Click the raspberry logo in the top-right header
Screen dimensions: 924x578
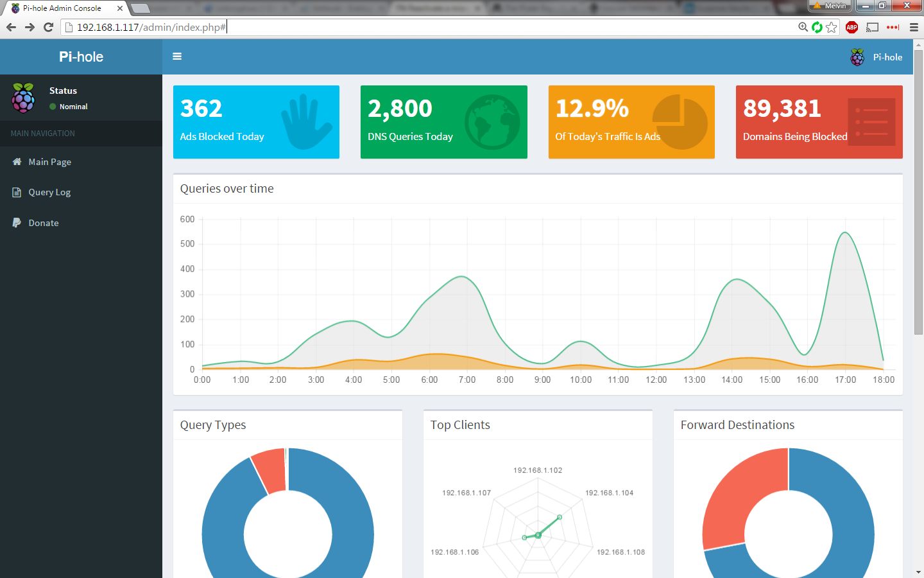pos(857,57)
